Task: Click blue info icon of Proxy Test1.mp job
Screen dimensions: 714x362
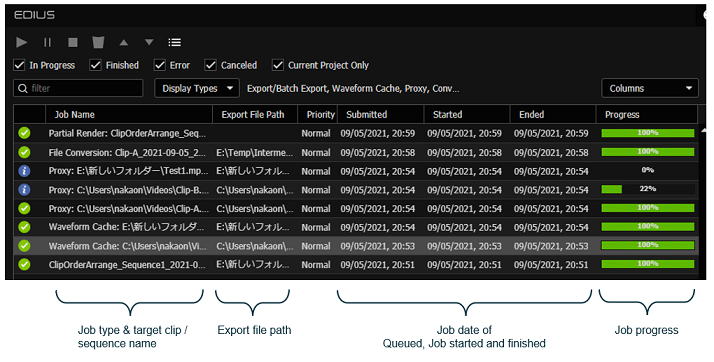Action: (24, 171)
